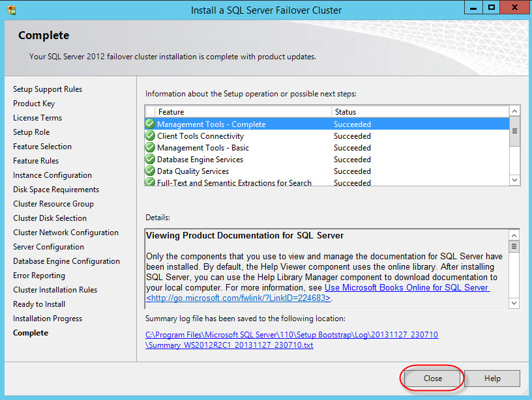Screen dimensions: 532x400
Task: Open the Summary log file path link
Action: (291, 339)
